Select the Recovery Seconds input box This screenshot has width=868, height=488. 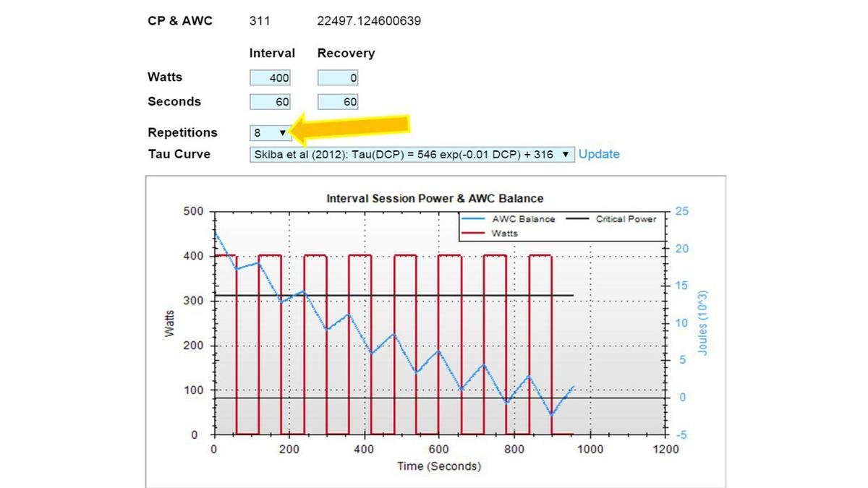(x=337, y=102)
